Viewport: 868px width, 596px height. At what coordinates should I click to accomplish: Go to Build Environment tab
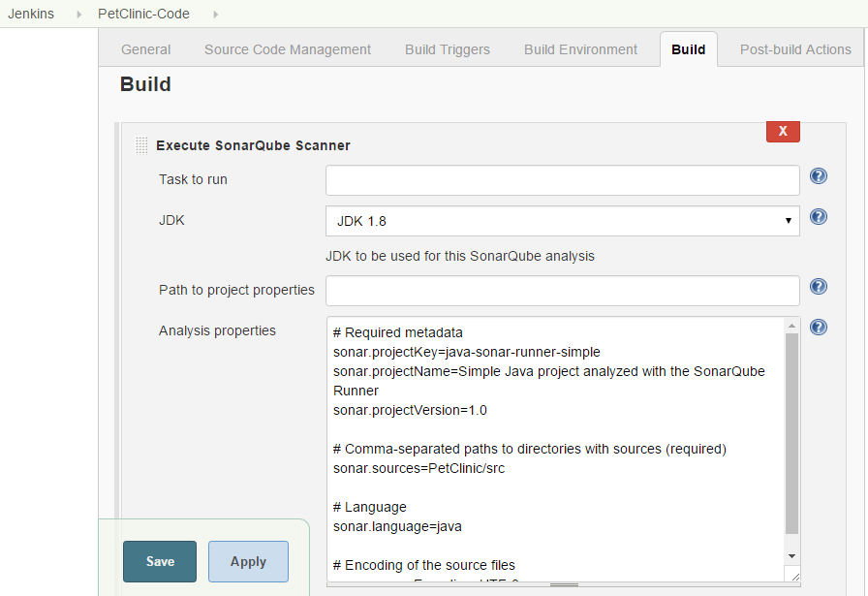[580, 49]
